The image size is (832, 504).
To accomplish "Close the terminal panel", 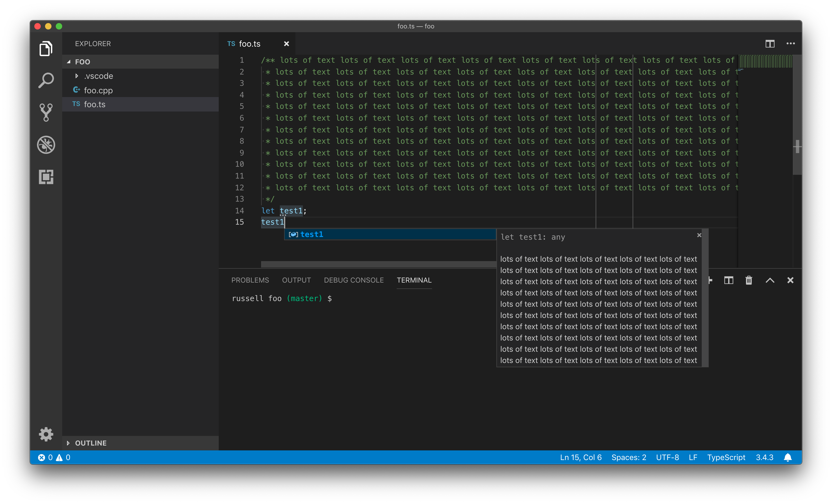I will click(x=790, y=280).
